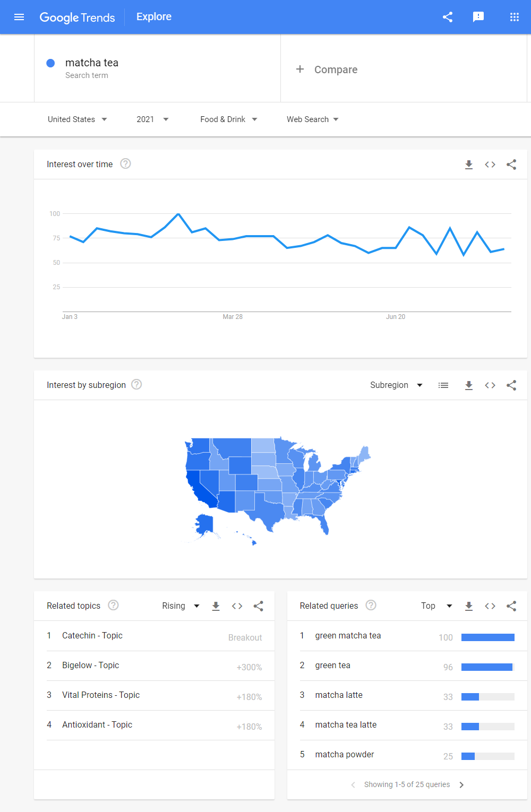The image size is (531, 812).
Task: Download Interest over time data as CSV
Action: pos(469,165)
